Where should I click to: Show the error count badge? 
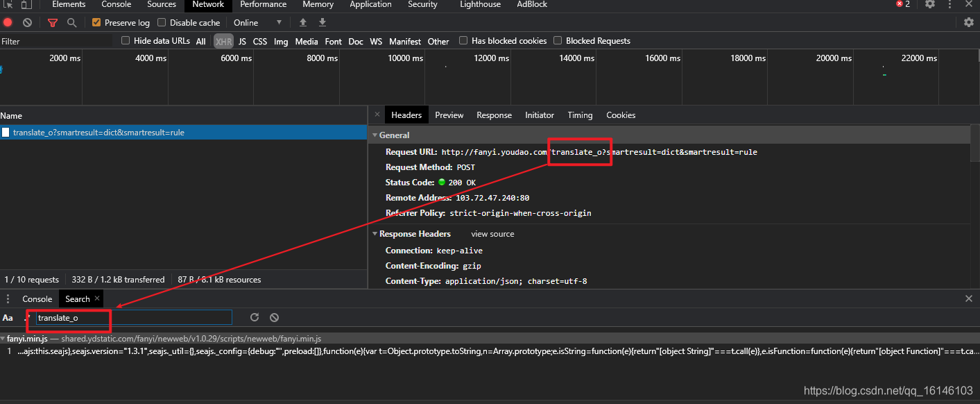click(902, 4)
